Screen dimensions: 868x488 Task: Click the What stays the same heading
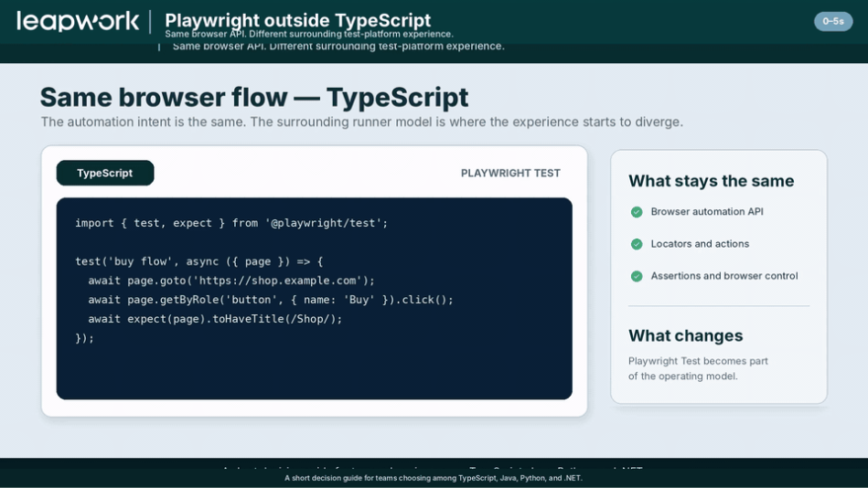pyautogui.click(x=712, y=181)
